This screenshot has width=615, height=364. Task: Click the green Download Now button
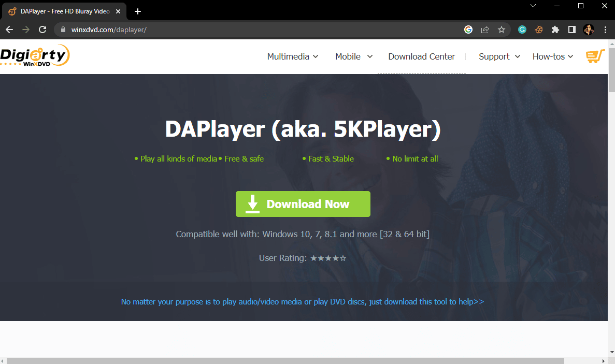[303, 204]
